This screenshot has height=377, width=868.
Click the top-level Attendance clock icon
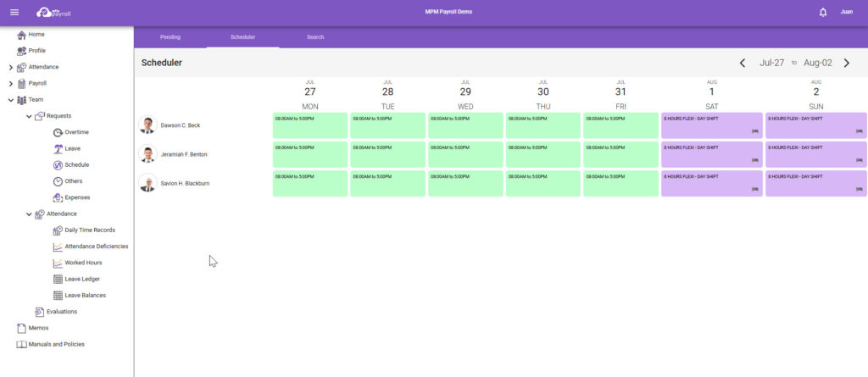[x=21, y=67]
